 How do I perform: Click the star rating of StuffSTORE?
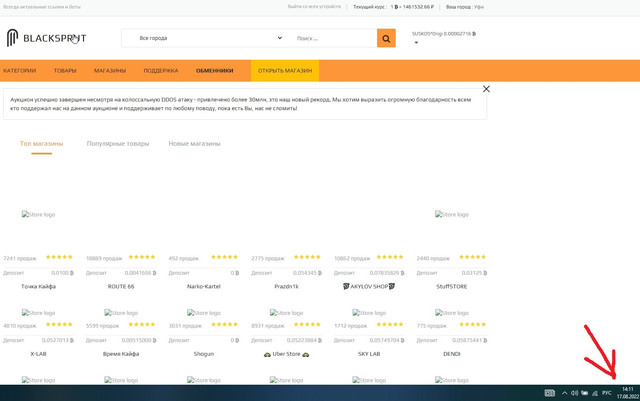pos(472,257)
